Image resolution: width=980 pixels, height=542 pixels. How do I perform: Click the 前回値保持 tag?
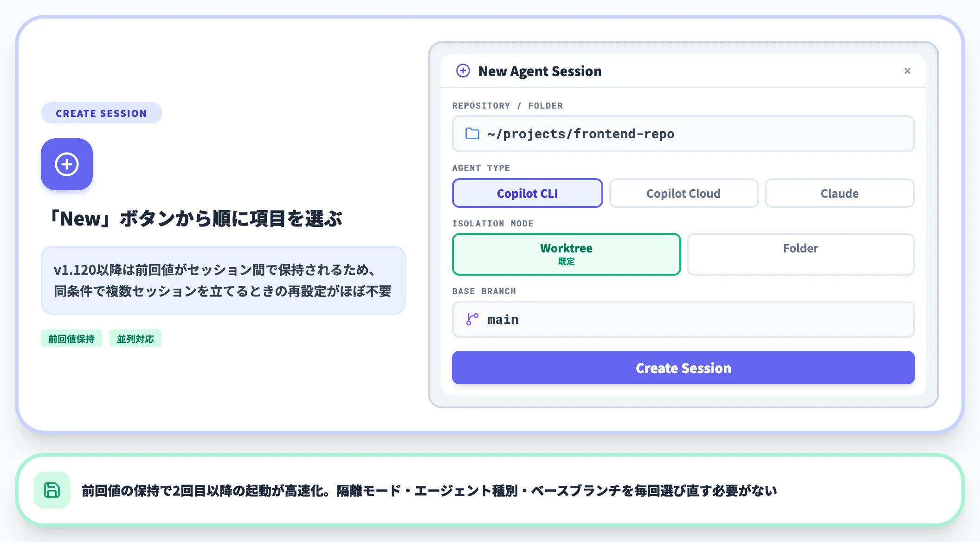click(x=71, y=339)
